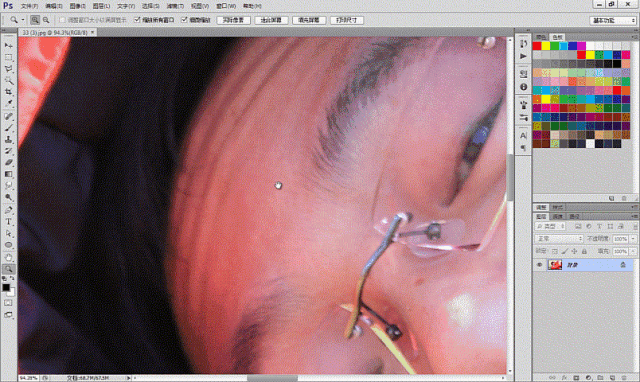Select the Zoom tool in toolbox
640x382 pixels.
pyautogui.click(x=9, y=269)
